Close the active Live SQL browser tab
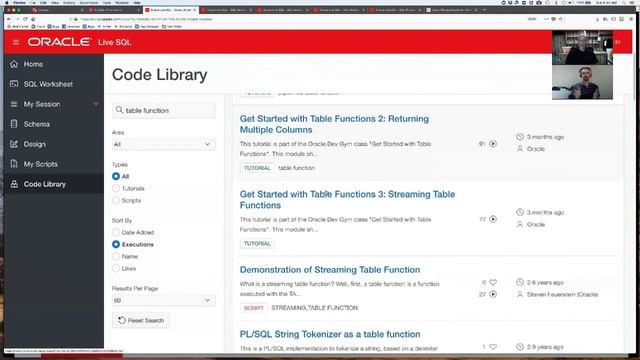The height and width of the screenshot is (360, 640). (194, 10)
